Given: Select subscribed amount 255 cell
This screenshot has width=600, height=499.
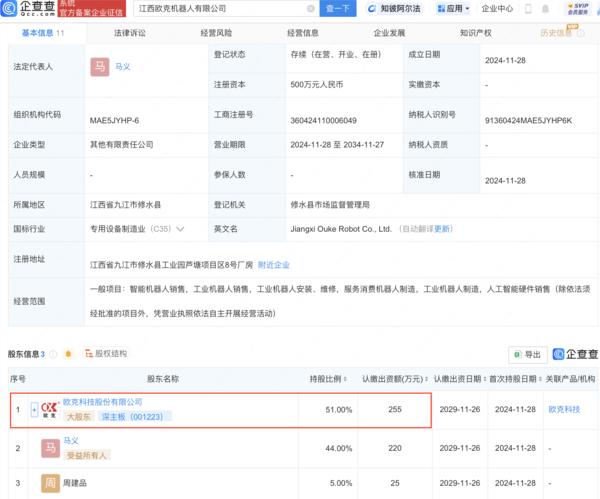Looking at the screenshot, I should (395, 409).
